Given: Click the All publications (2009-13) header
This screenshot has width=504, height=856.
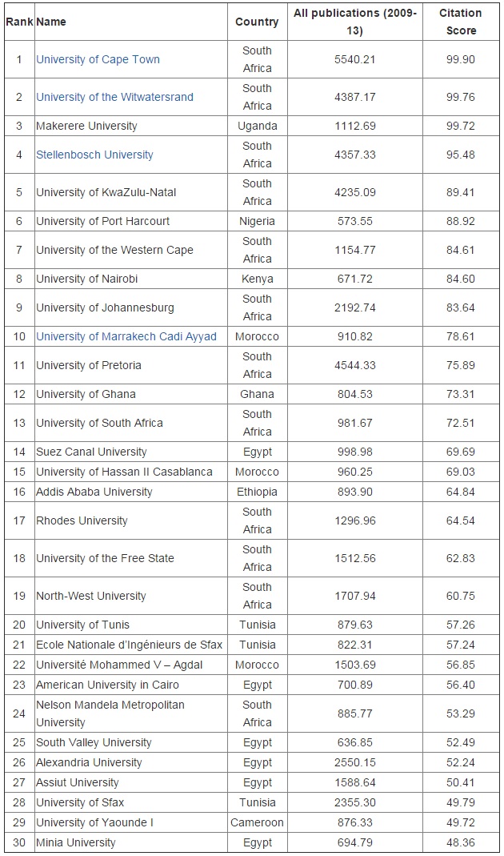Looking at the screenshot, I should [356, 22].
